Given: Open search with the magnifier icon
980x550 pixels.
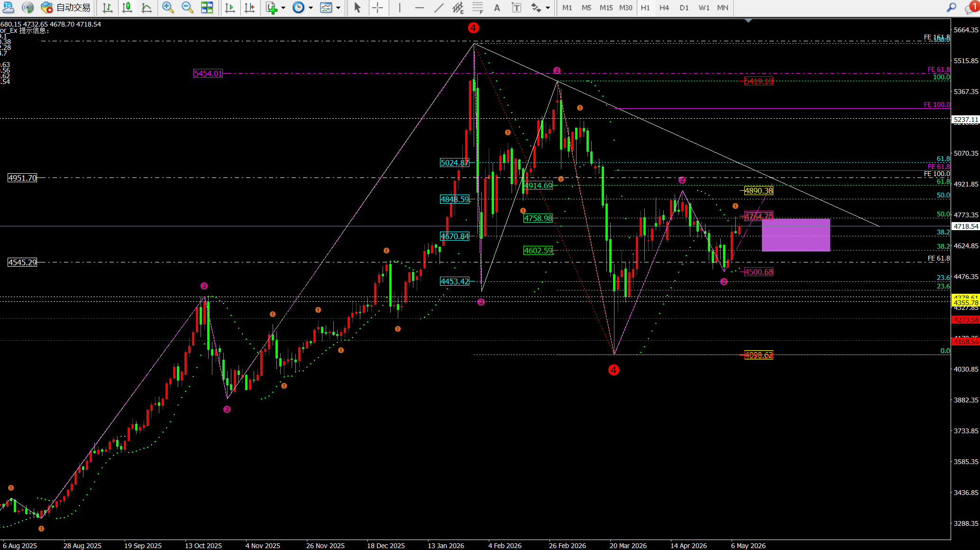Looking at the screenshot, I should [951, 8].
